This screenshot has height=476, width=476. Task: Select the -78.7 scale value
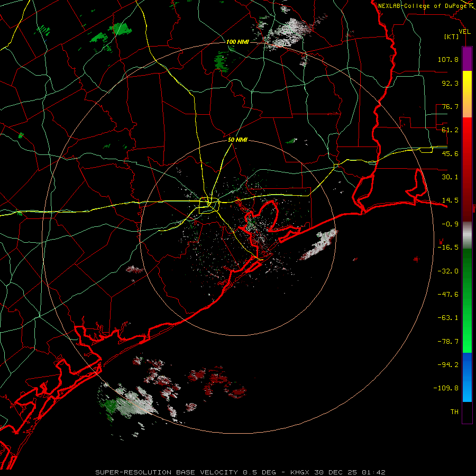pyautogui.click(x=448, y=342)
